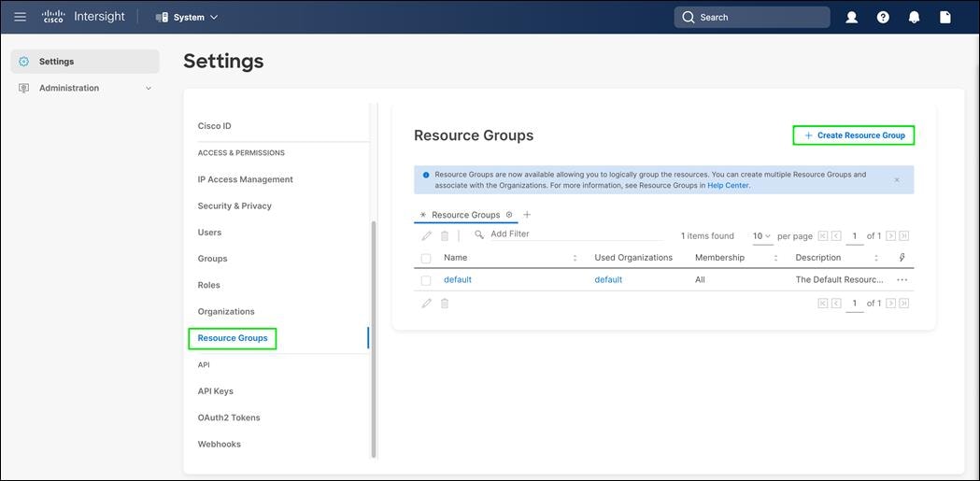980x481 pixels.
Task: Check the default row checkbox
Action: click(x=426, y=280)
